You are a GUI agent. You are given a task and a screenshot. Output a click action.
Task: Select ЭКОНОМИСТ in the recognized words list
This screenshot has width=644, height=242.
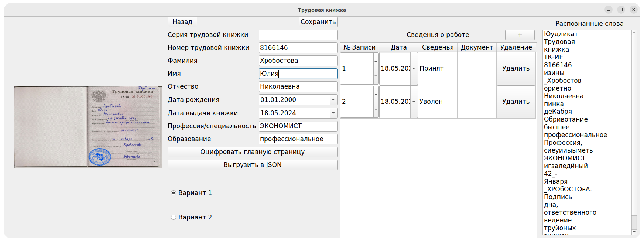565,158
